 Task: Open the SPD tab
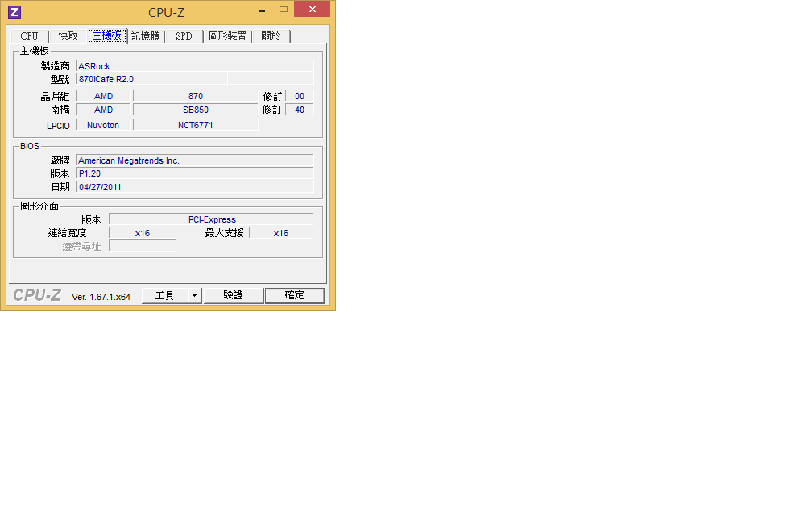(x=184, y=35)
